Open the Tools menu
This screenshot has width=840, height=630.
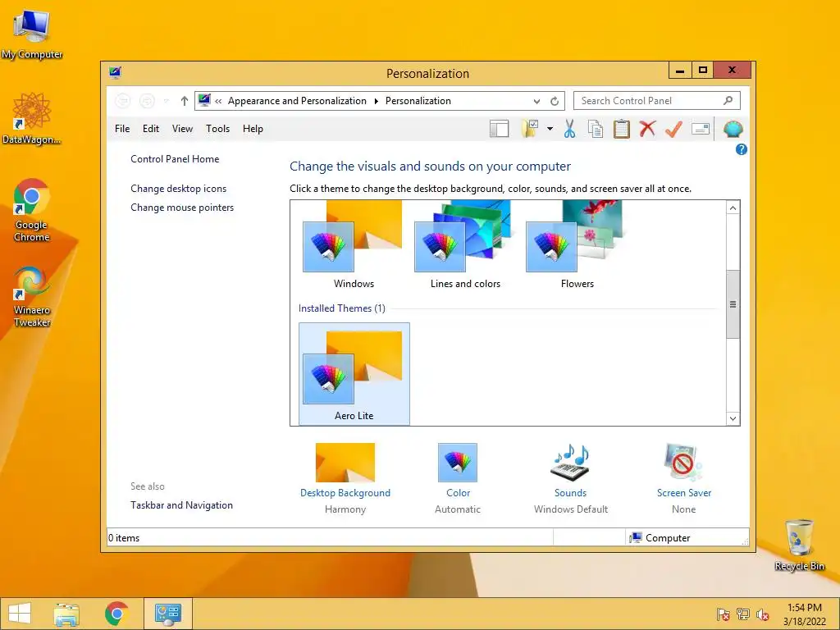tap(217, 129)
